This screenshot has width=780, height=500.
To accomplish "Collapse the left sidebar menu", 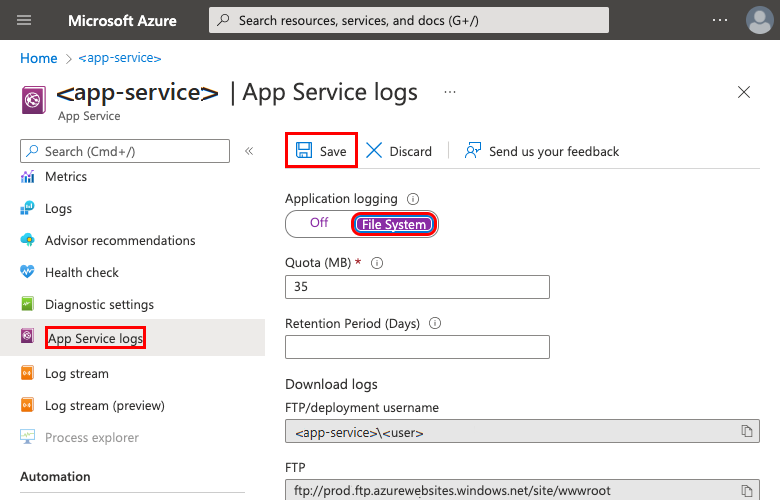I will pyautogui.click(x=249, y=151).
